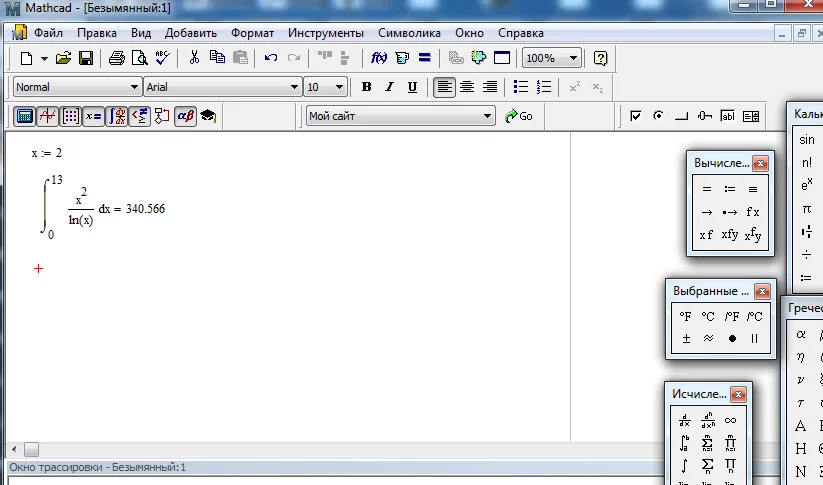Insert °C unit from Выбранные palette

pyautogui.click(x=708, y=317)
